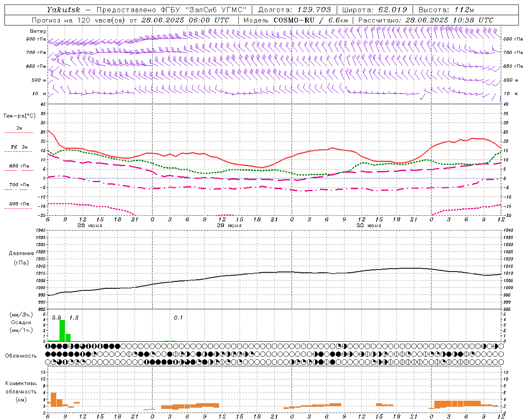525x420 pixels.
Task: Click the (гПа) unit under Давление
Action: pyautogui.click(x=21, y=262)
